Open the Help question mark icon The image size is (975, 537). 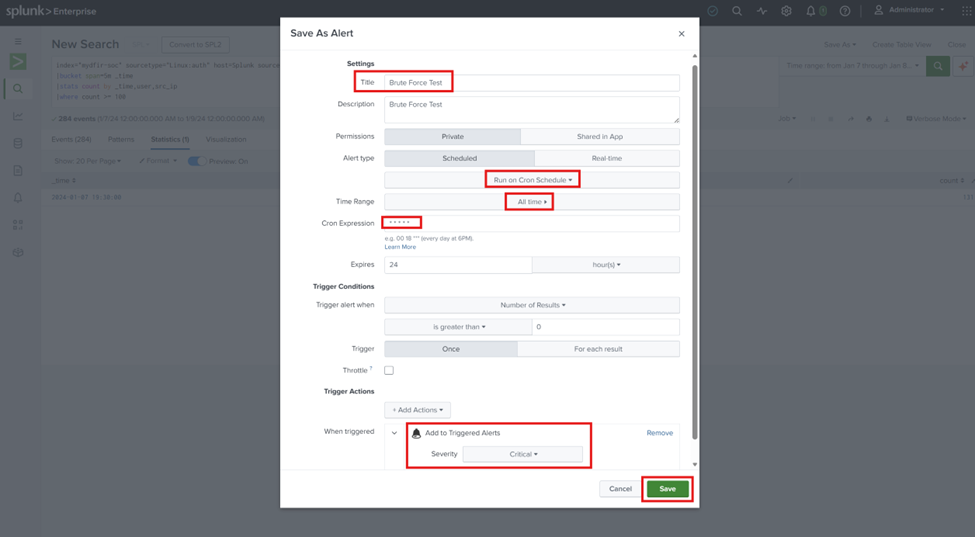844,11
